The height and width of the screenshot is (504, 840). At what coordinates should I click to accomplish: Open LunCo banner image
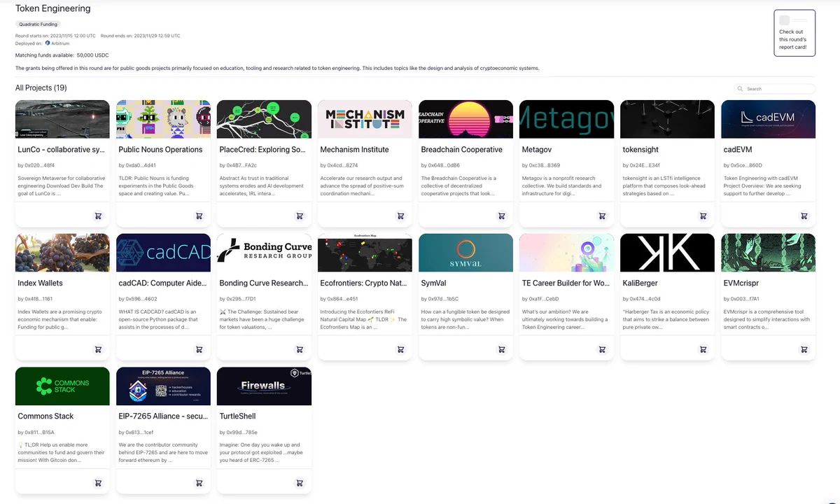pyautogui.click(x=62, y=119)
